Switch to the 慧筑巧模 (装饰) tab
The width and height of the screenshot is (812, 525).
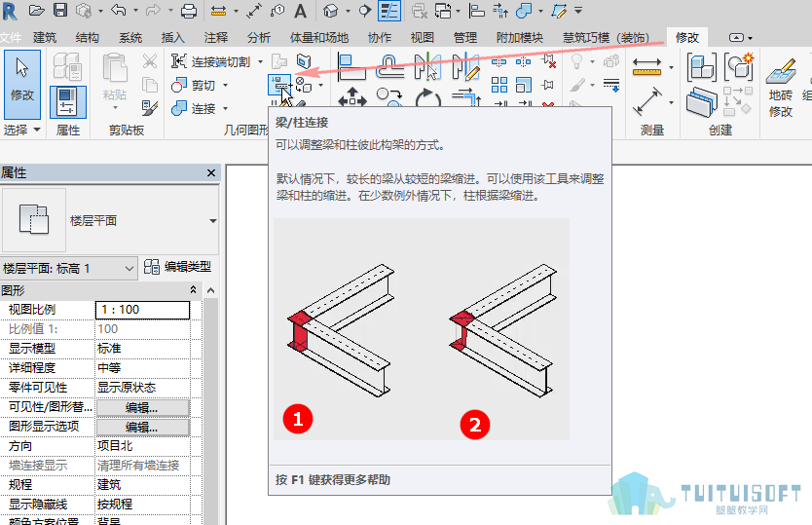click(606, 38)
